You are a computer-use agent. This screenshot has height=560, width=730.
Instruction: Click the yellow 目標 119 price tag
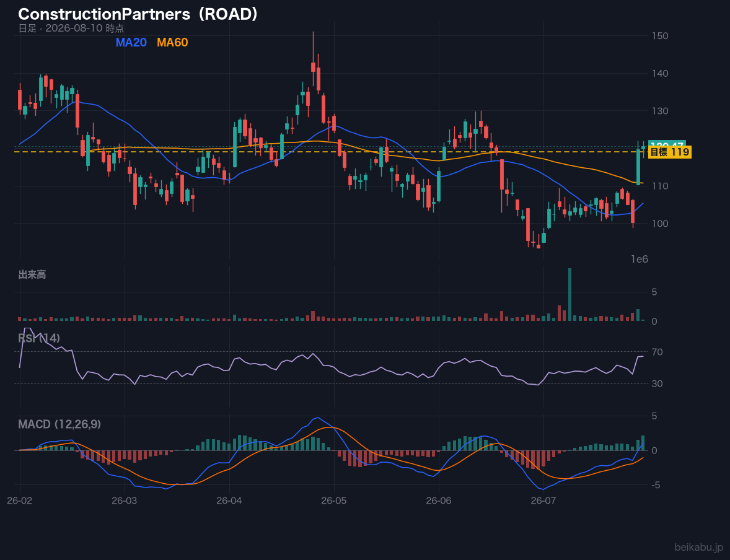click(x=669, y=152)
